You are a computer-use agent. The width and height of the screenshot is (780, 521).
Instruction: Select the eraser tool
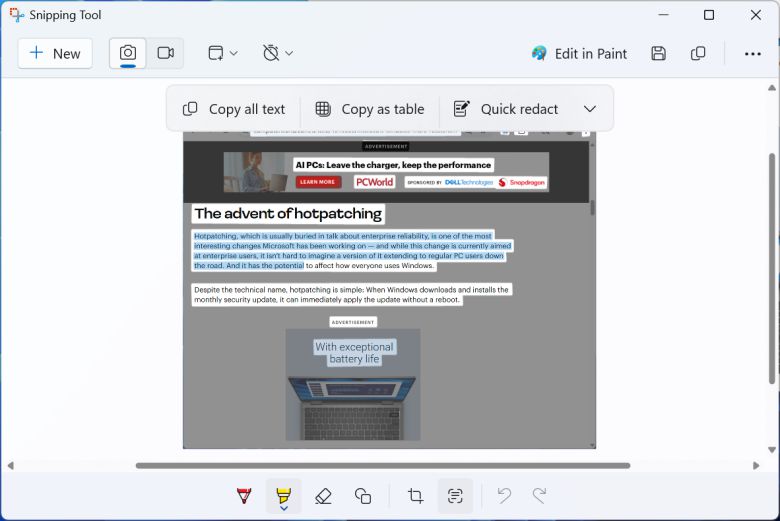point(323,496)
